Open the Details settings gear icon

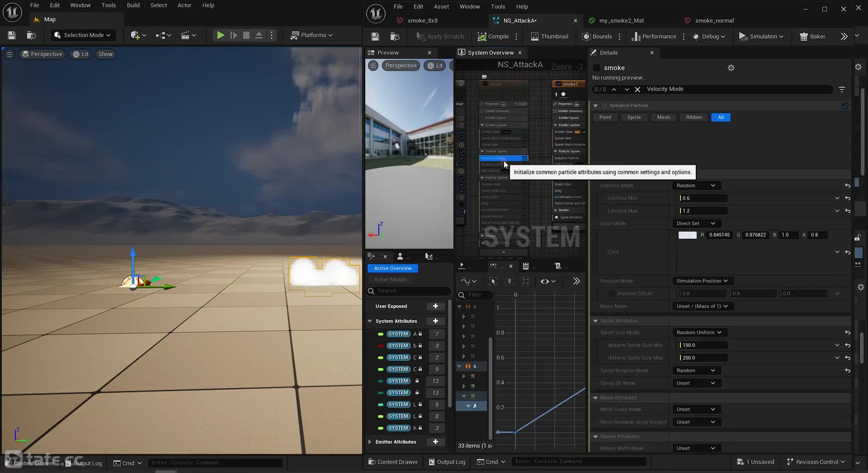point(731,68)
